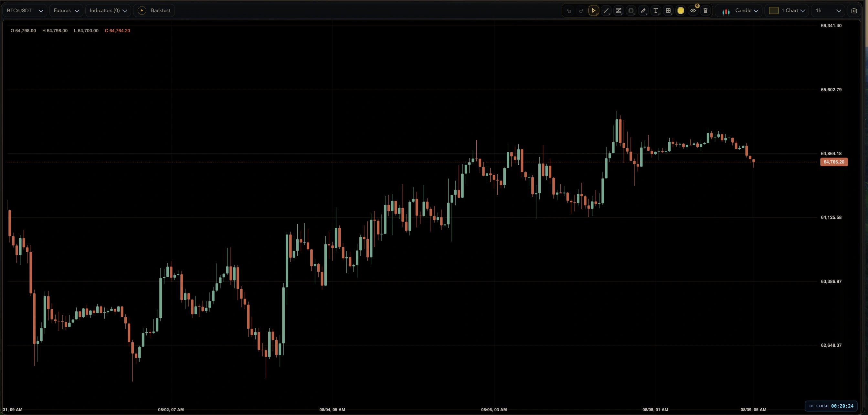This screenshot has width=868, height=415.
Task: Open the 1h timeframe dropdown
Action: pos(828,10)
